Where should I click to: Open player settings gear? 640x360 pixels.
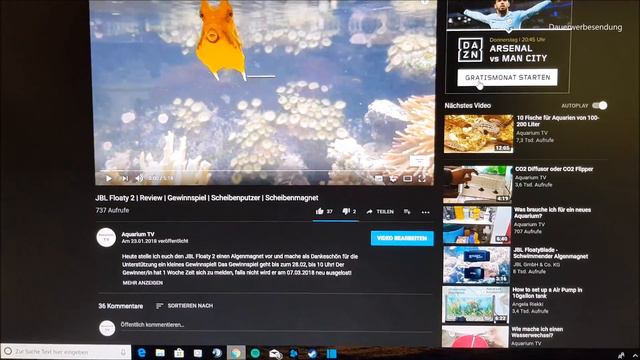coord(393,179)
